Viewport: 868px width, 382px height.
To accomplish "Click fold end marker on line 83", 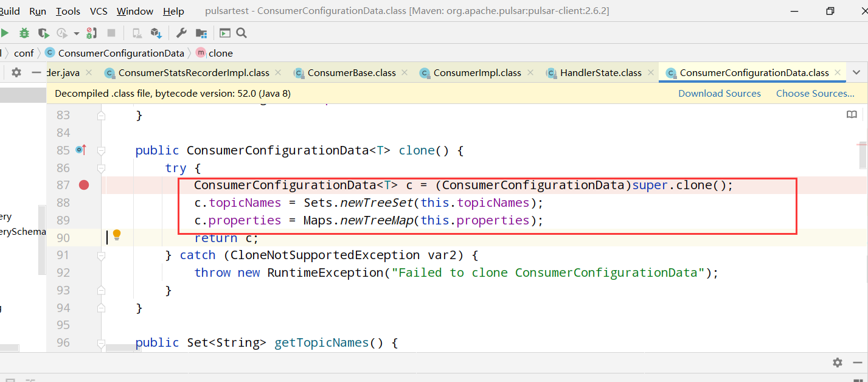I will point(102,115).
